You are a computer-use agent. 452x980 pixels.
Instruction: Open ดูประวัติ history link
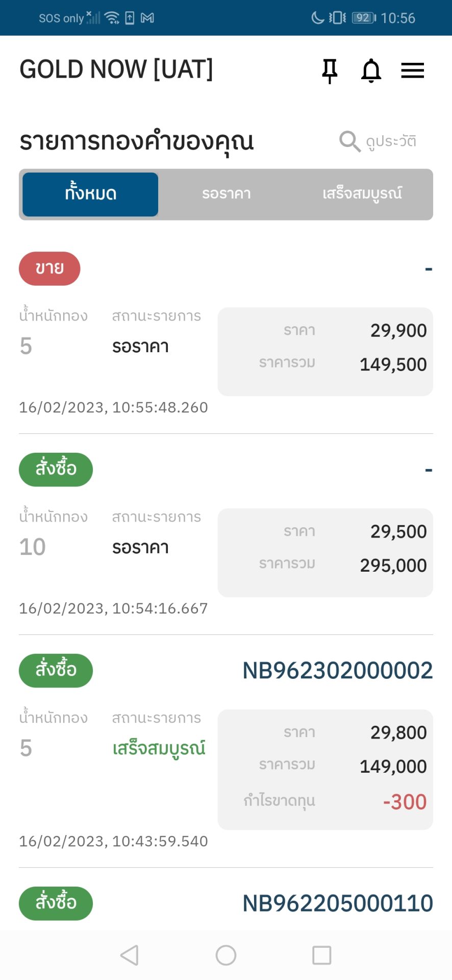tap(391, 141)
